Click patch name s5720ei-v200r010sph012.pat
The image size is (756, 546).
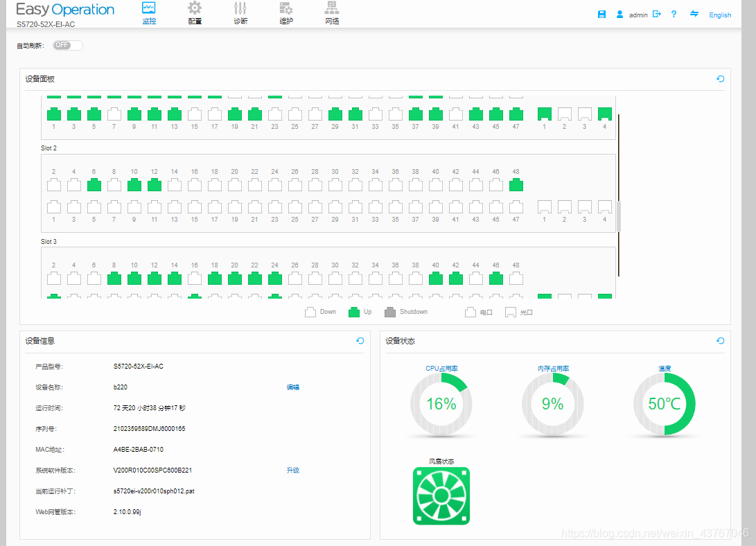154,491
